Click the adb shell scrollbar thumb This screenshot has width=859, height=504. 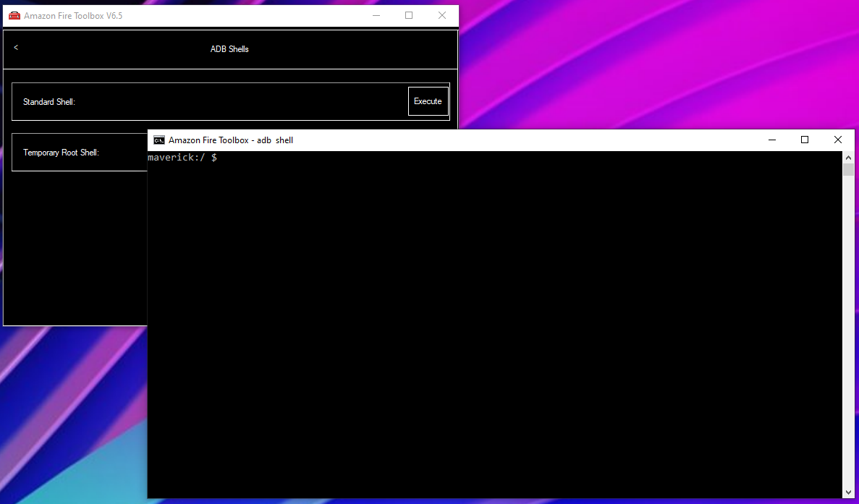click(x=848, y=169)
